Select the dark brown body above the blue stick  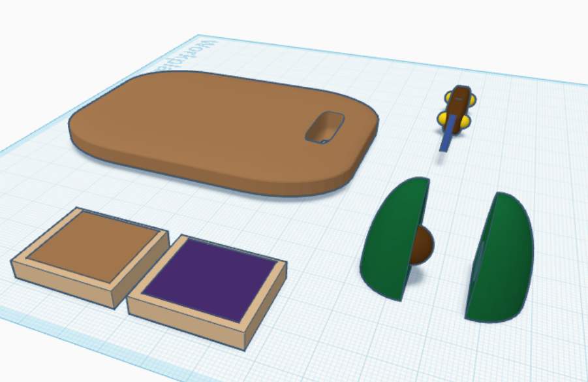coord(459,104)
